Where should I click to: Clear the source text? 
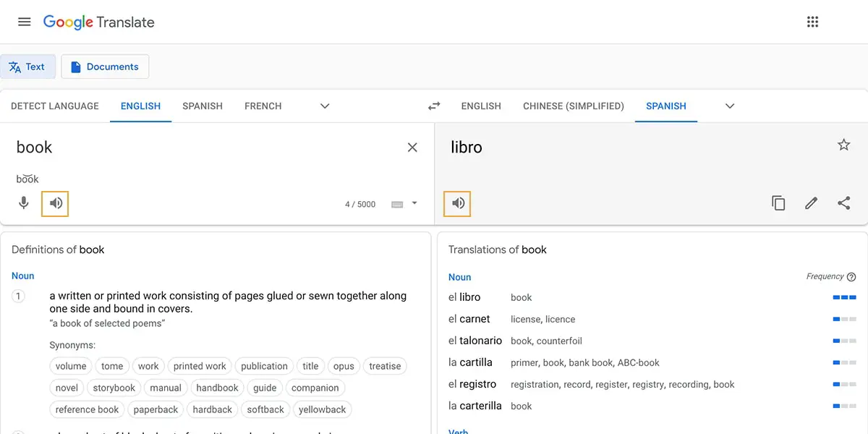tap(412, 148)
